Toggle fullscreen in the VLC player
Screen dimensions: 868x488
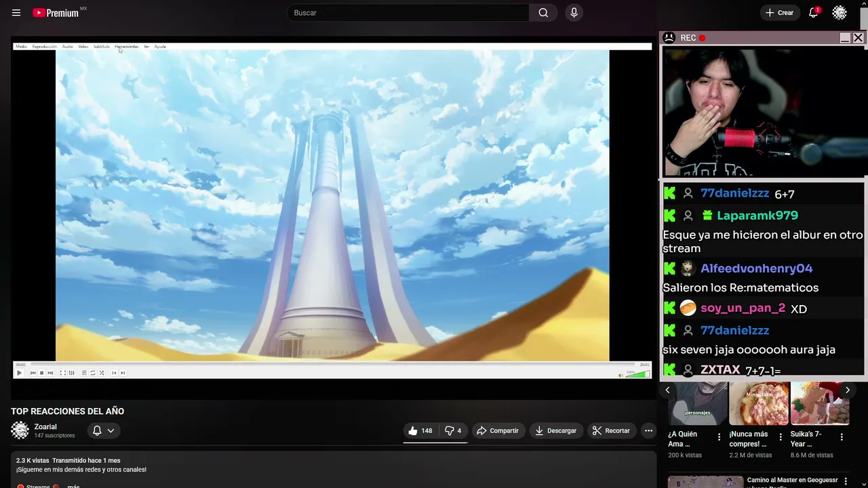(62, 373)
